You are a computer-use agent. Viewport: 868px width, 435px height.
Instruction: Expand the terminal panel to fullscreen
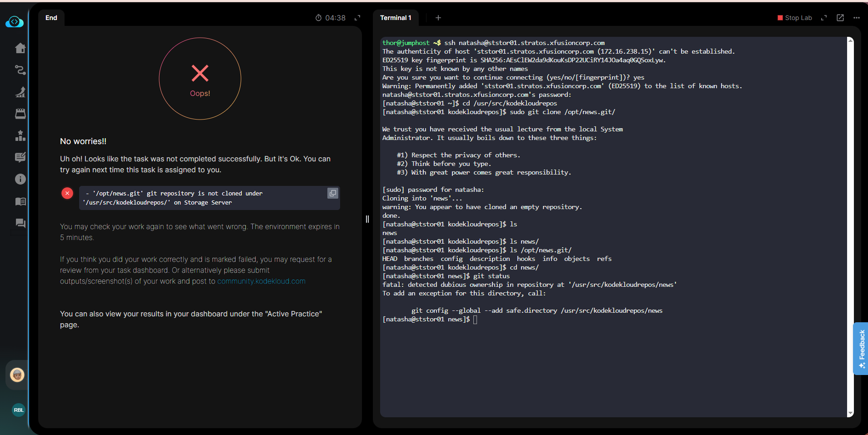click(824, 18)
